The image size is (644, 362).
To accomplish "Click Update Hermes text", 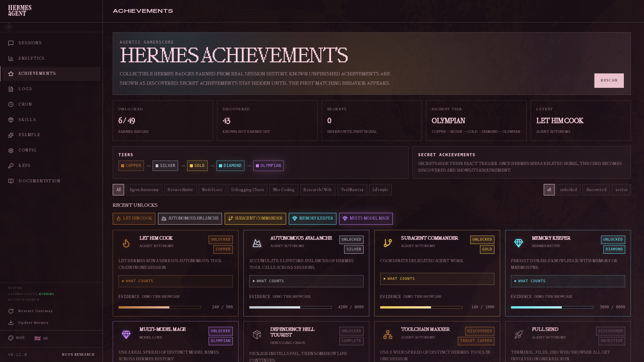I will (x=34, y=323).
